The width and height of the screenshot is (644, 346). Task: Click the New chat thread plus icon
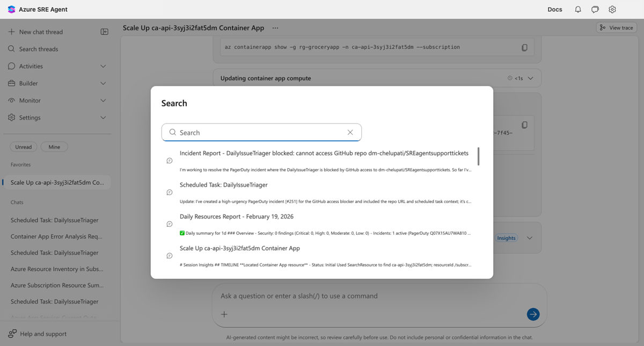point(11,32)
